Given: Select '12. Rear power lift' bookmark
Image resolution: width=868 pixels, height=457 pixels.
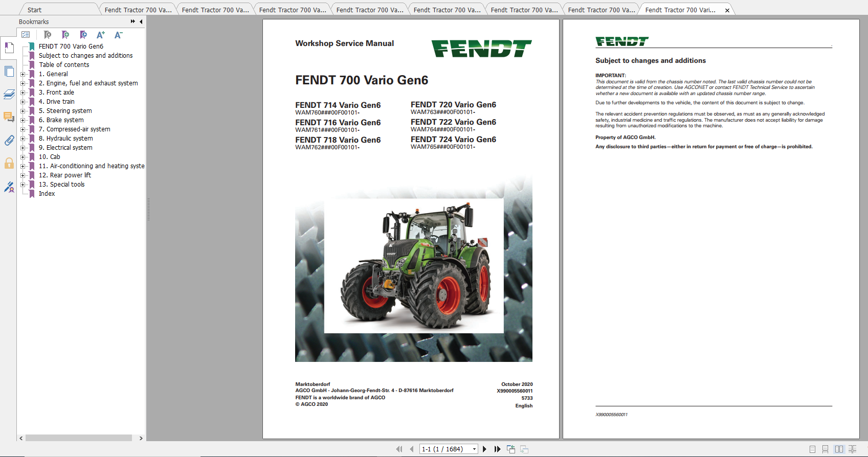Looking at the screenshot, I should tap(64, 175).
